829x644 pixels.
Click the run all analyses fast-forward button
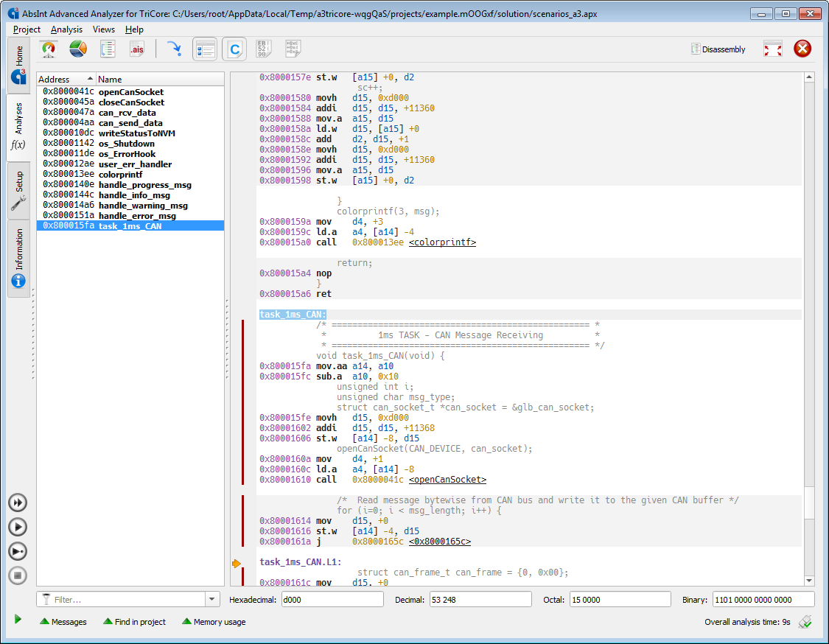click(18, 503)
